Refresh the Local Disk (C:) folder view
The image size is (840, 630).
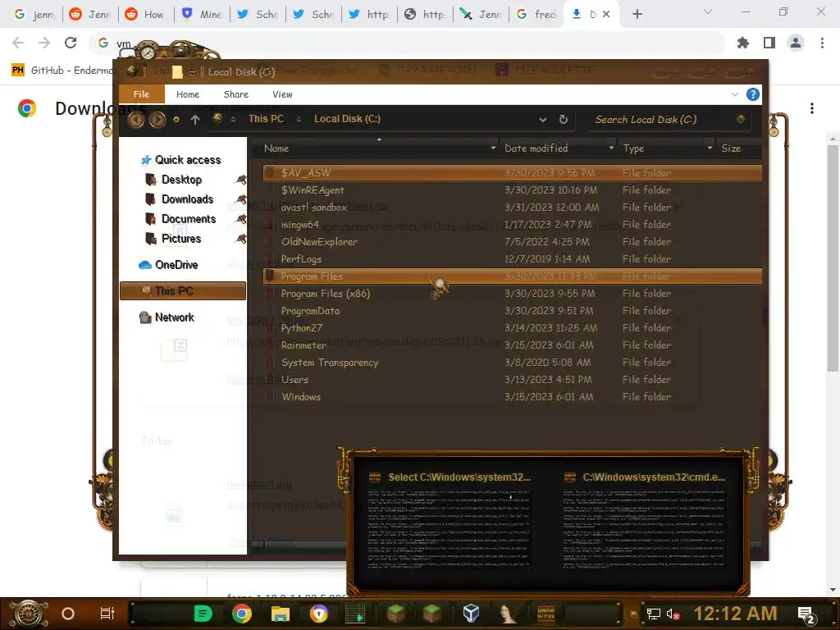click(x=563, y=120)
